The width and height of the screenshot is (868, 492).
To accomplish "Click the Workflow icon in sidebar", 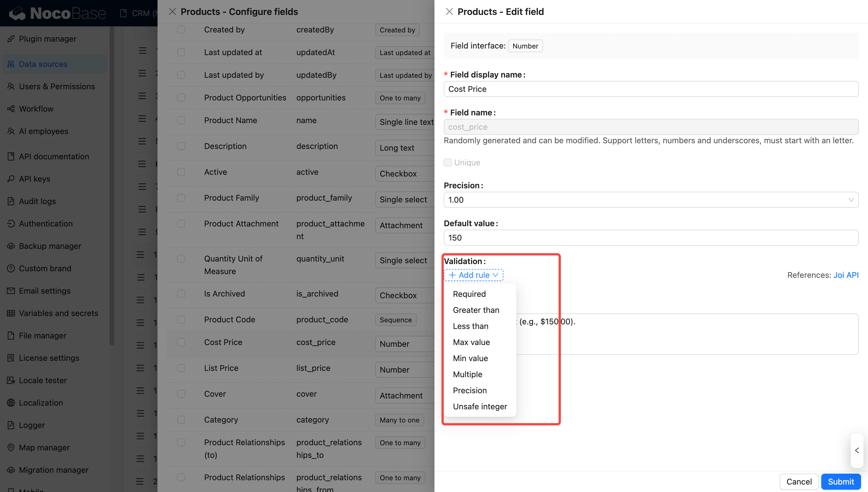I will coord(11,109).
